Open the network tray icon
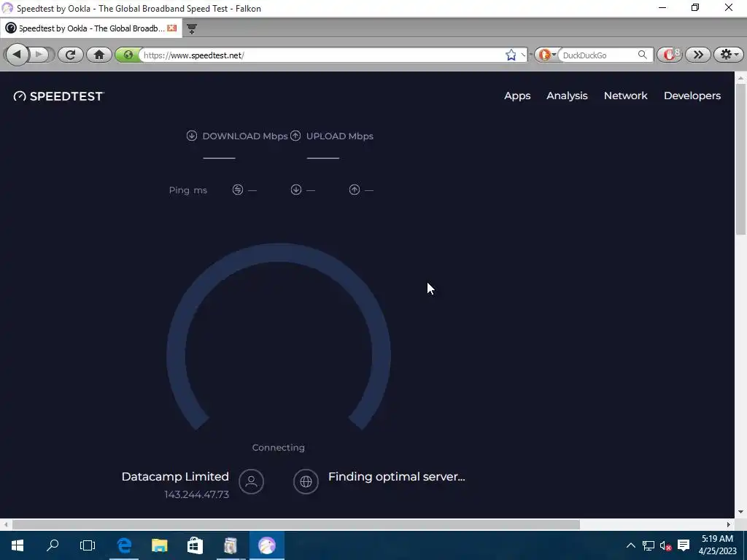This screenshot has height=560, width=747. (x=649, y=545)
